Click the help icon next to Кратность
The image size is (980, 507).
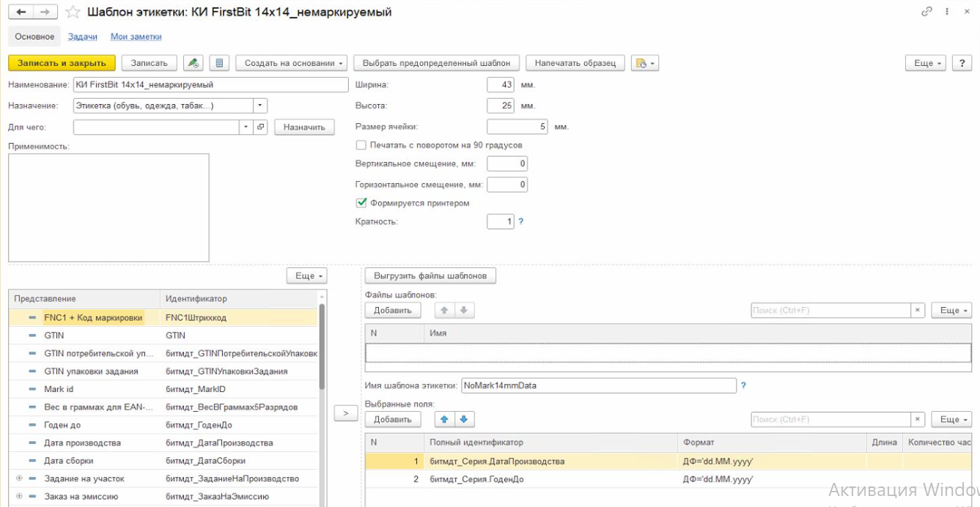point(521,221)
